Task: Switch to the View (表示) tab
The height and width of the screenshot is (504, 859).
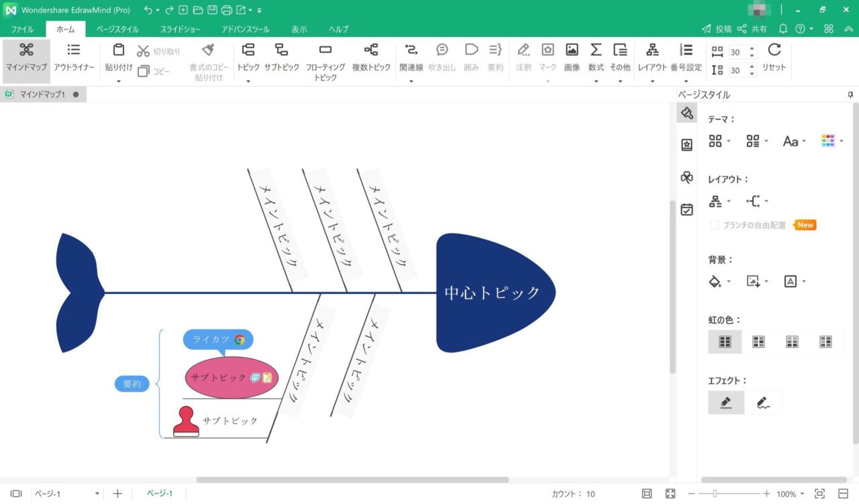Action: [x=299, y=30]
